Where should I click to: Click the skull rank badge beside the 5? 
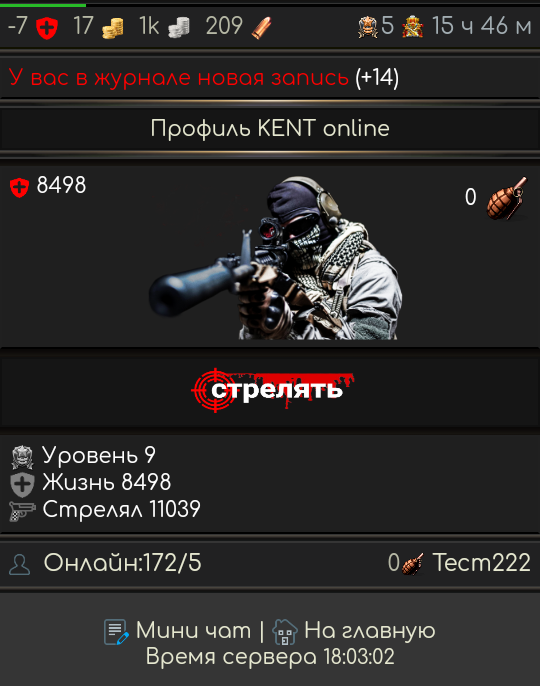(367, 27)
